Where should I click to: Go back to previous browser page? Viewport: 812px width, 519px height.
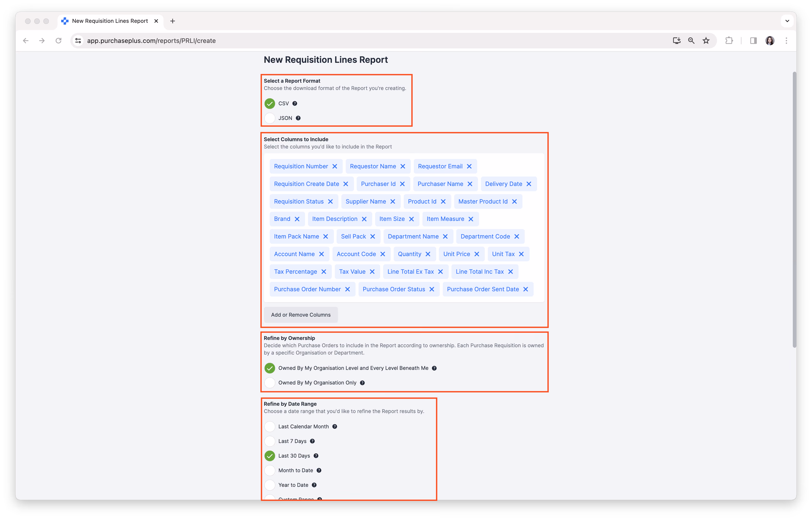point(26,41)
